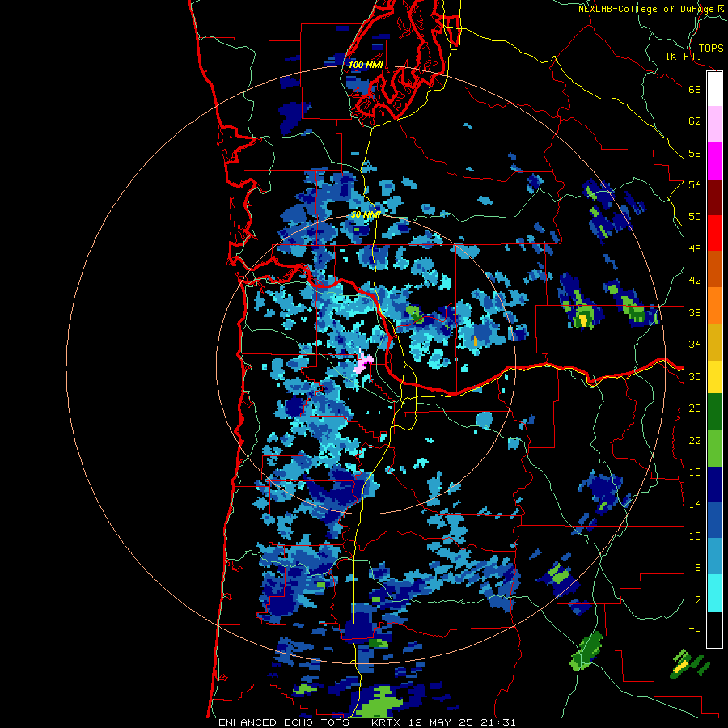Viewport: 728px width, 728px height.
Task: Click the 50 NMI range ring label
Action: (x=366, y=214)
